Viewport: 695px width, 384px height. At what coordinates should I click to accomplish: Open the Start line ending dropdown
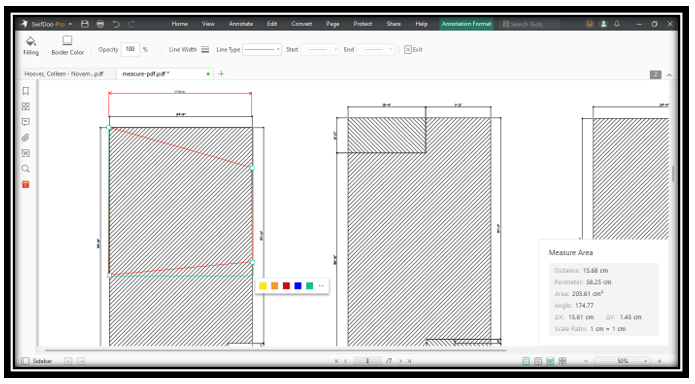[320, 49]
